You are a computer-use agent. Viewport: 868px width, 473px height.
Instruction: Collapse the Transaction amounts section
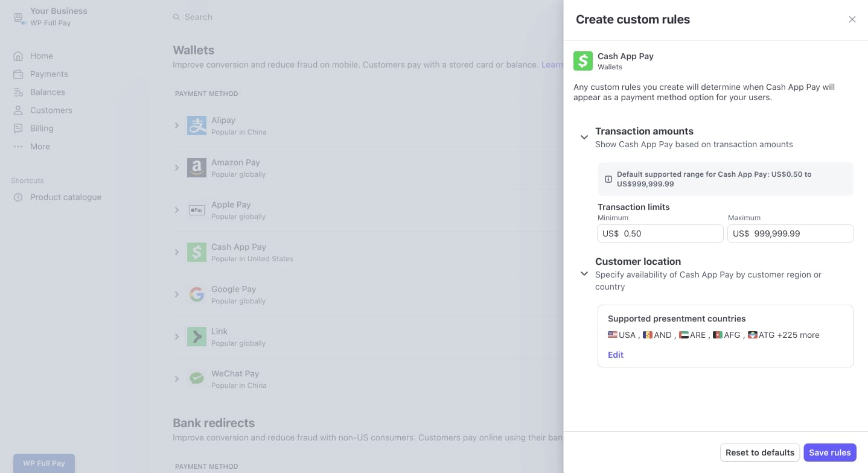[x=584, y=138]
